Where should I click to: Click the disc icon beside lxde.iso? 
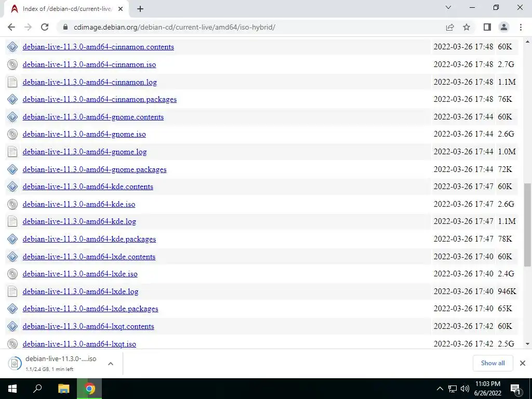coord(12,274)
